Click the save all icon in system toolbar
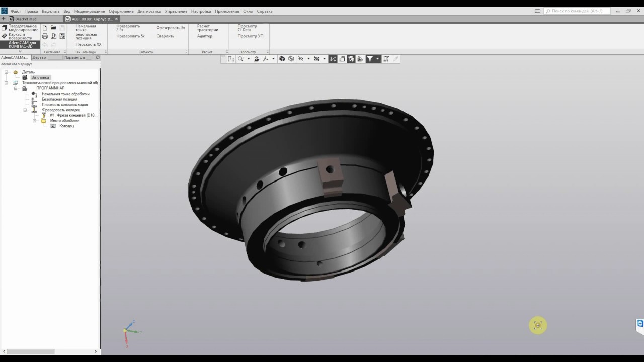This screenshot has height=362, width=644. pos(62,36)
